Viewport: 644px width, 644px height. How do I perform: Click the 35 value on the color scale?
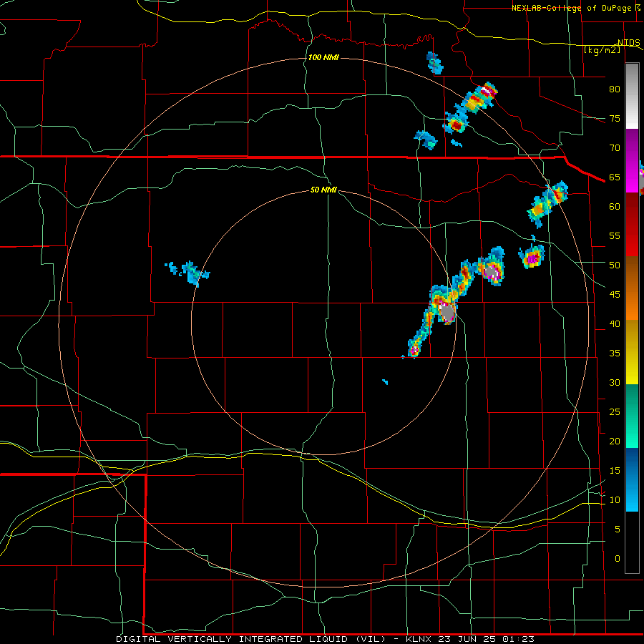coord(615,353)
